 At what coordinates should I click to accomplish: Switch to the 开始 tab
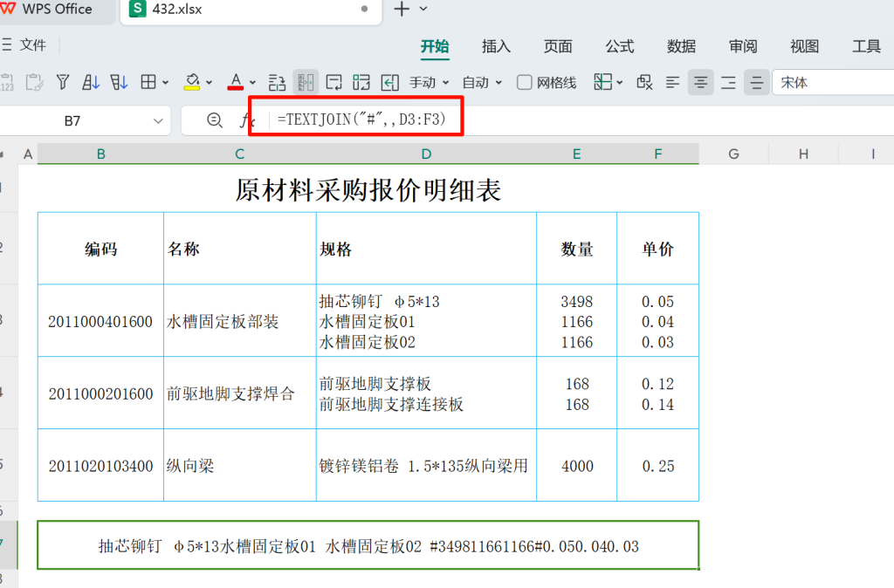tap(435, 46)
